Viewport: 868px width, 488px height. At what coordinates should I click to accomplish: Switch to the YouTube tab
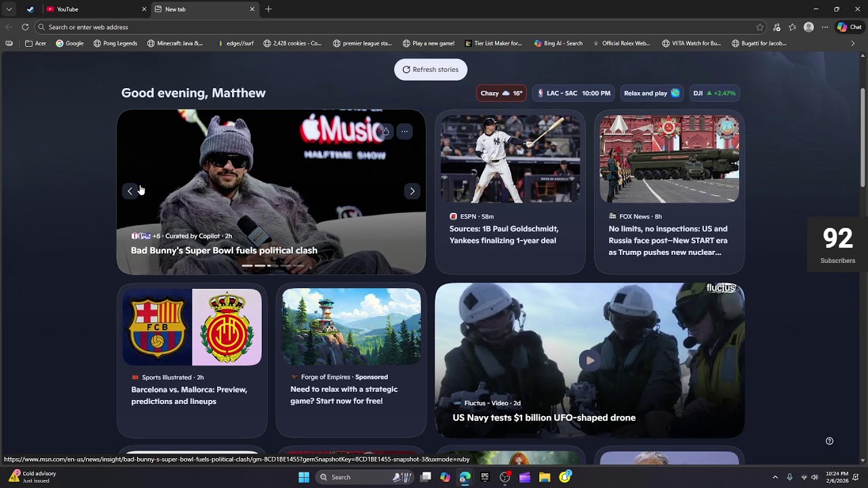95,9
